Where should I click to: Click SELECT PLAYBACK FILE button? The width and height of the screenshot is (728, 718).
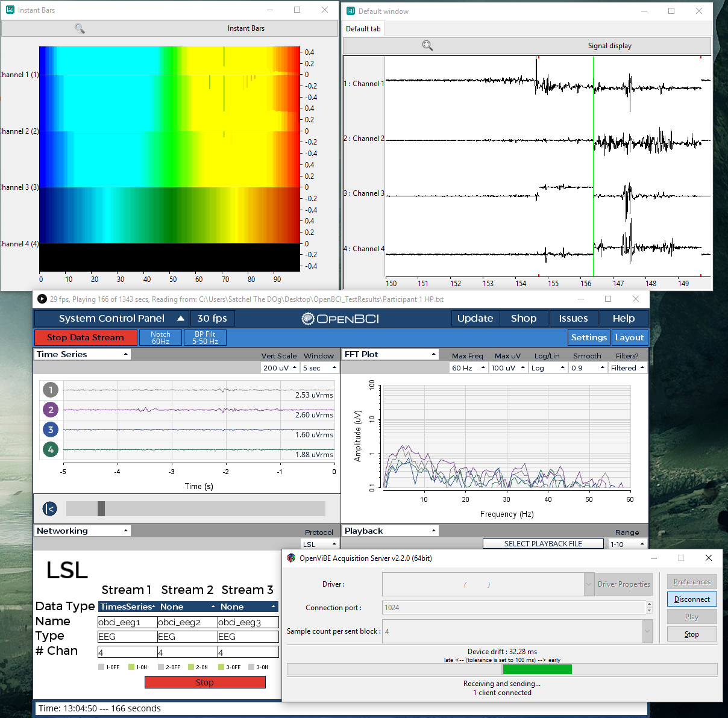point(543,543)
